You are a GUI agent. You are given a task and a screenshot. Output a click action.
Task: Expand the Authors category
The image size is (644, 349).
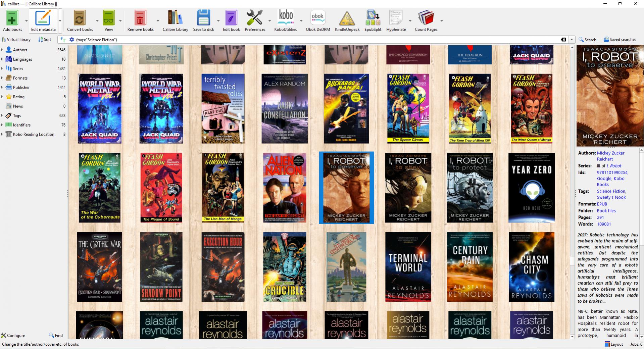pos(2,50)
